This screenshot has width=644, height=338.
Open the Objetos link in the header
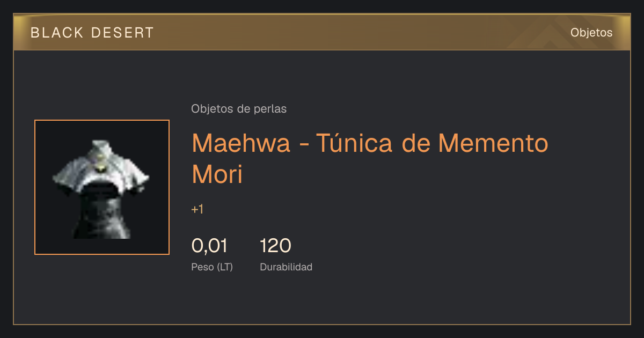click(x=591, y=32)
